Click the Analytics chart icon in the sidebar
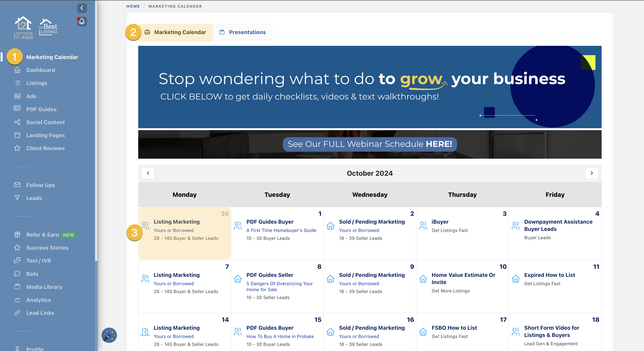Viewport: 644px width, 351px height. coord(17,299)
